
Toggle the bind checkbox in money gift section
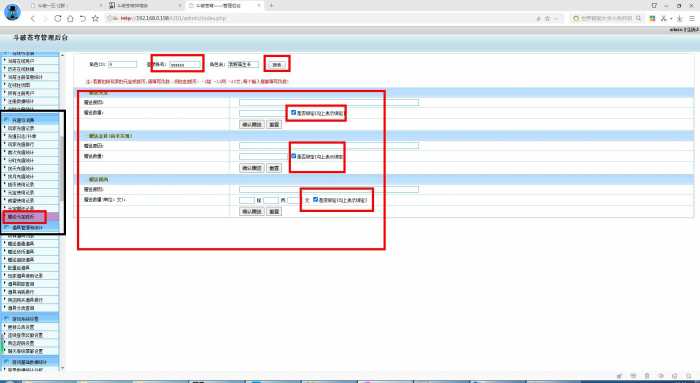tap(315, 200)
